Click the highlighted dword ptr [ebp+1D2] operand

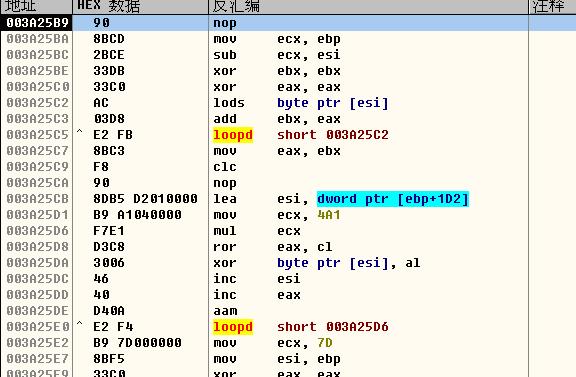(x=393, y=199)
